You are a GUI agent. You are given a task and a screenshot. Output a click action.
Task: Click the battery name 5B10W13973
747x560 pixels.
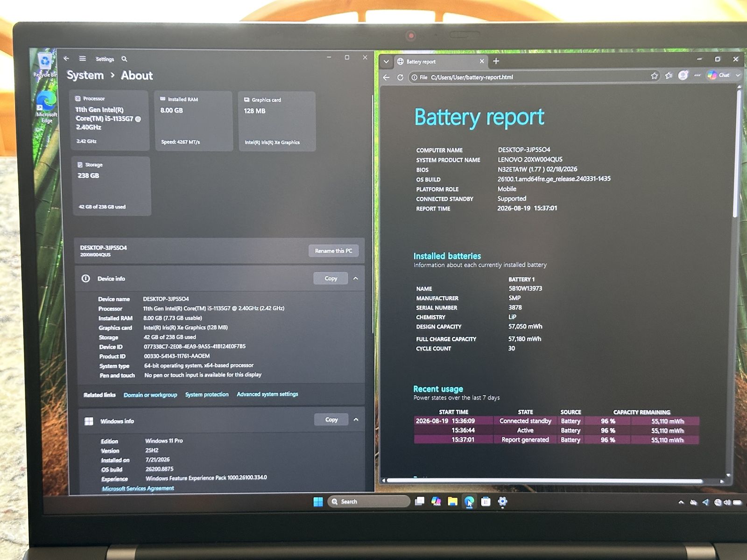coord(525,288)
